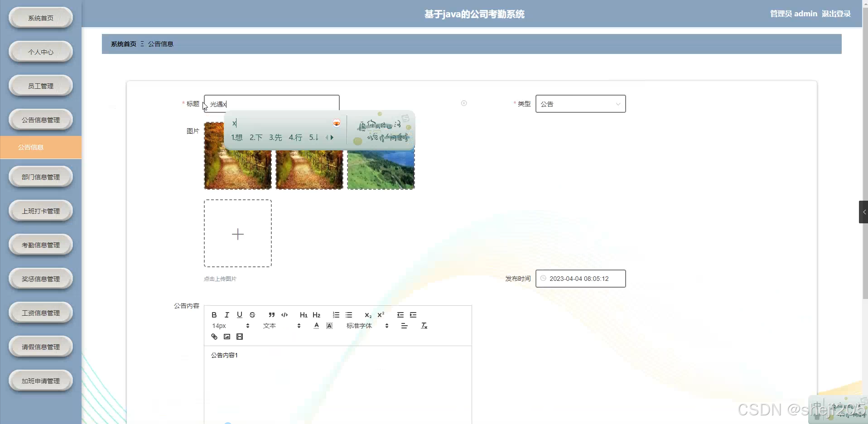Toggle bold formatting in the editor
Image resolution: width=868 pixels, height=424 pixels.
click(213, 315)
